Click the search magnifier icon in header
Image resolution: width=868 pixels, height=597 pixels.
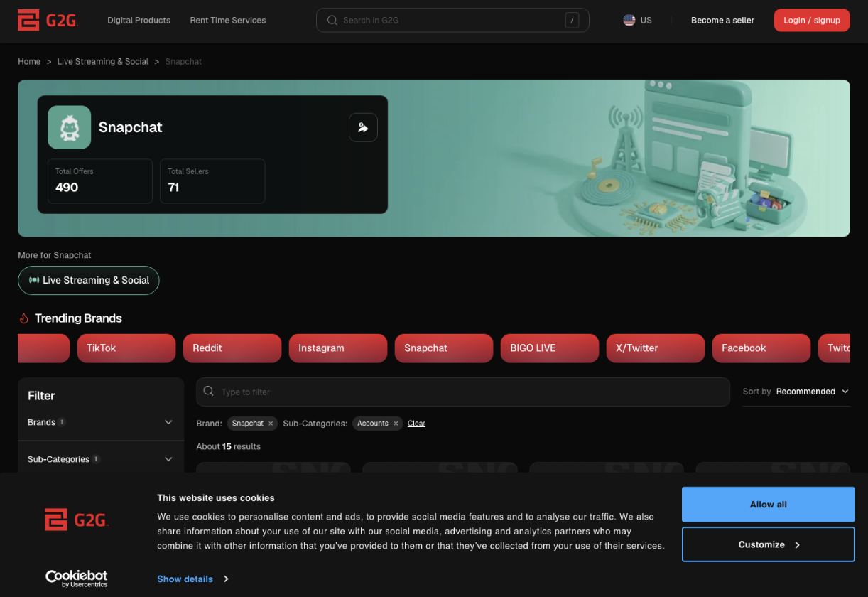click(x=332, y=21)
